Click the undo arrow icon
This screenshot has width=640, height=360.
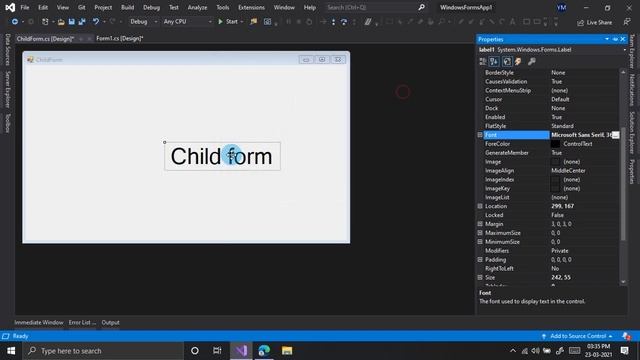[96, 22]
